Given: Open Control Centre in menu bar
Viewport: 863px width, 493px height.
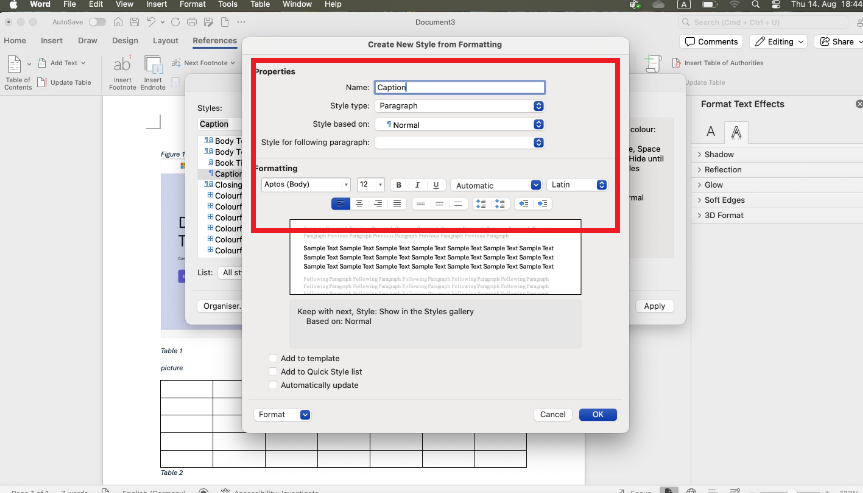Looking at the screenshot, I should pos(776,4).
